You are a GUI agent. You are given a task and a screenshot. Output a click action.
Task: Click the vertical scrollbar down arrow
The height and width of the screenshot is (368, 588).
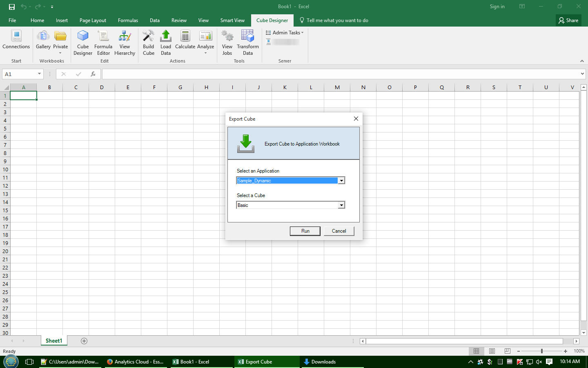pos(584,333)
